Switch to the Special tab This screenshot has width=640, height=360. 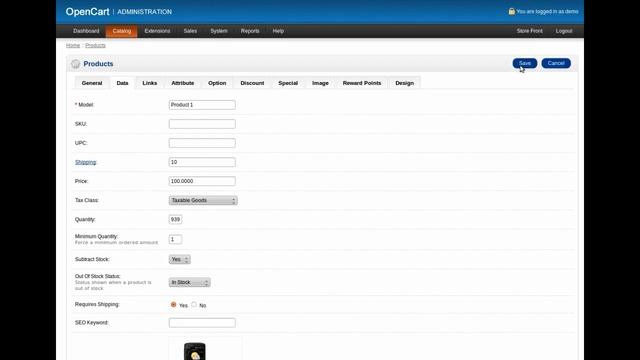(288, 83)
